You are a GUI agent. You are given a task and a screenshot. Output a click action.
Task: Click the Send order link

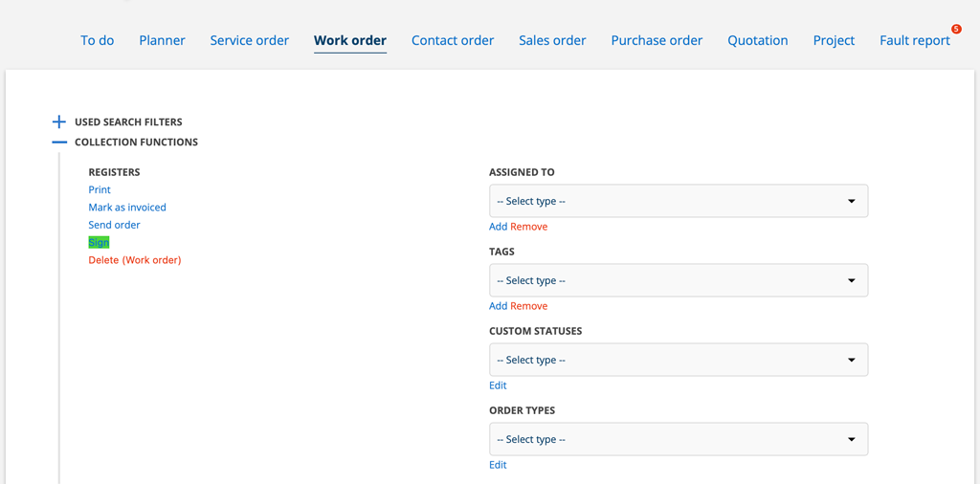coord(114,225)
